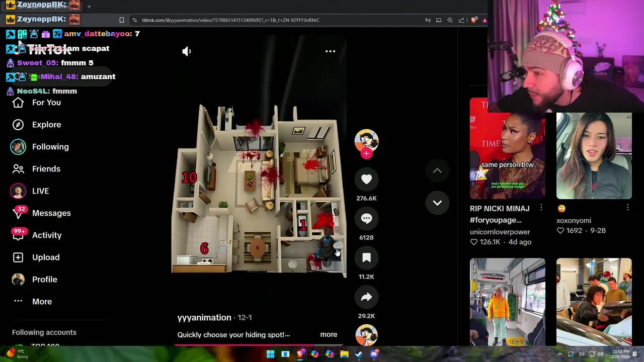Expand the More sidebar menu
The image size is (644, 362).
pos(42,302)
